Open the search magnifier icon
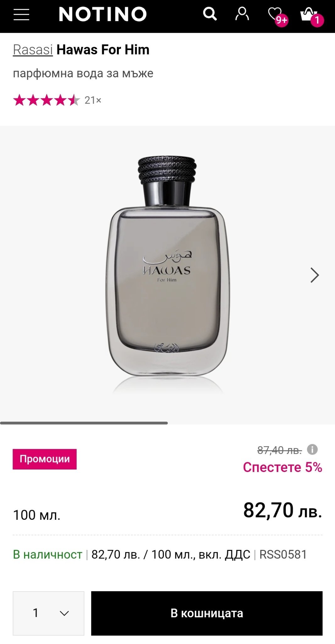Screen dimensions: 335x644 click(x=210, y=14)
